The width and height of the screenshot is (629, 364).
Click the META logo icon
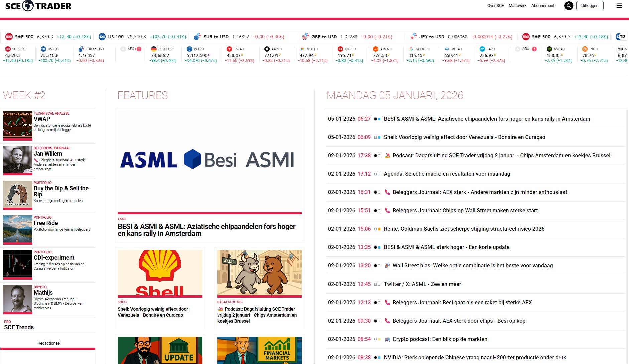click(447, 49)
